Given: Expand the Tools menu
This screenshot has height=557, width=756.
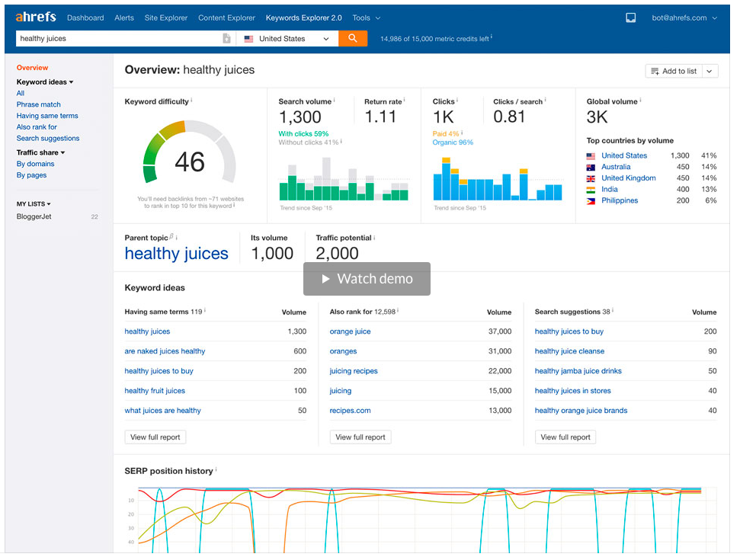Looking at the screenshot, I should tap(367, 18).
